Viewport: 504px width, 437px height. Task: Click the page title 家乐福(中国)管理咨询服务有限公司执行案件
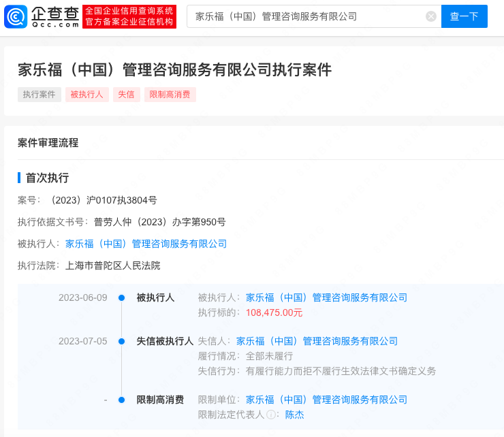174,69
